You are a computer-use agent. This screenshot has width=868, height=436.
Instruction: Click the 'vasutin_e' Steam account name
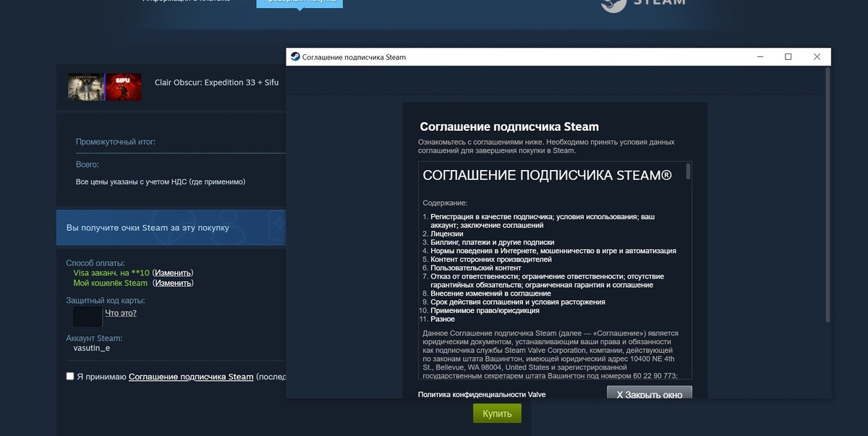point(92,348)
